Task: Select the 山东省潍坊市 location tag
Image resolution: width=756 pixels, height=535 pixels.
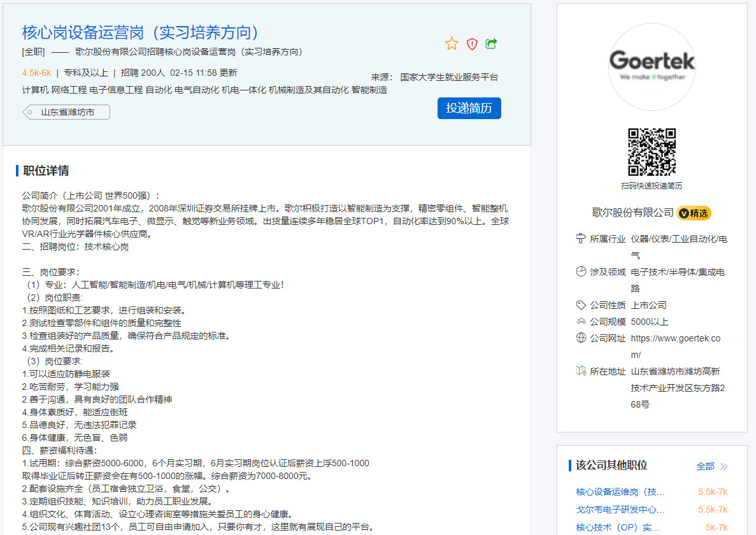Action: click(66, 112)
